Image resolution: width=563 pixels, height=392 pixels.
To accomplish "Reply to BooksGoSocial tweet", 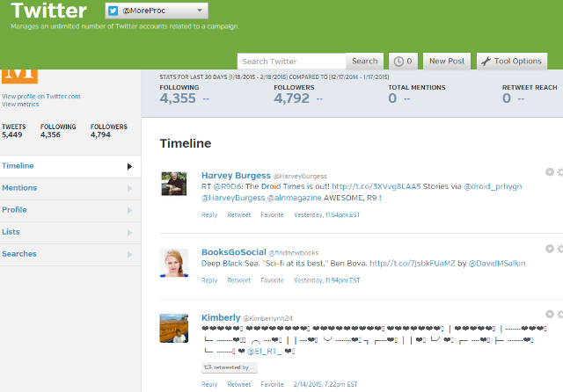I will coord(209,280).
